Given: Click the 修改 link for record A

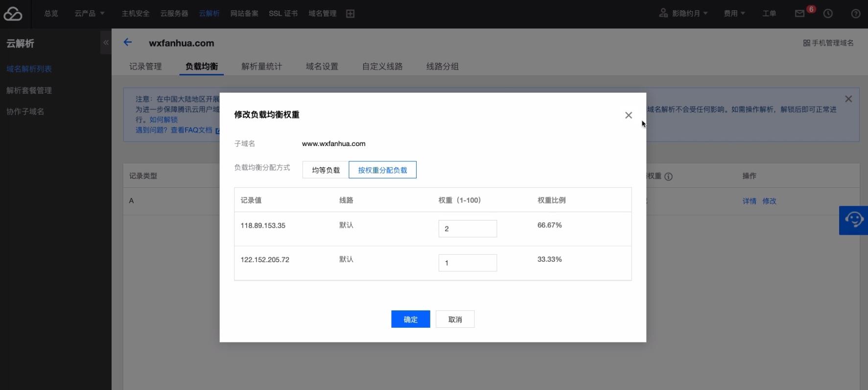Looking at the screenshot, I should point(769,201).
